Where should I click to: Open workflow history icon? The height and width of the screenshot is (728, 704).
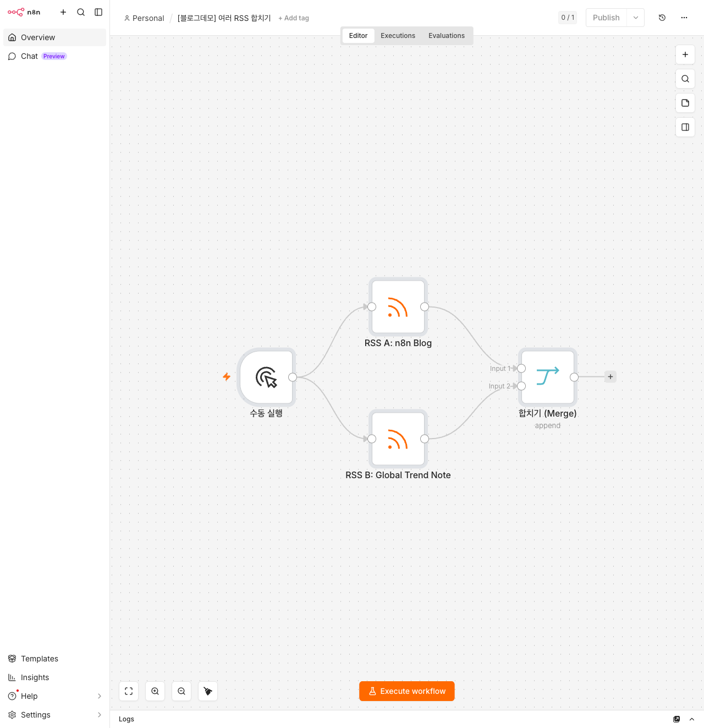point(662,18)
